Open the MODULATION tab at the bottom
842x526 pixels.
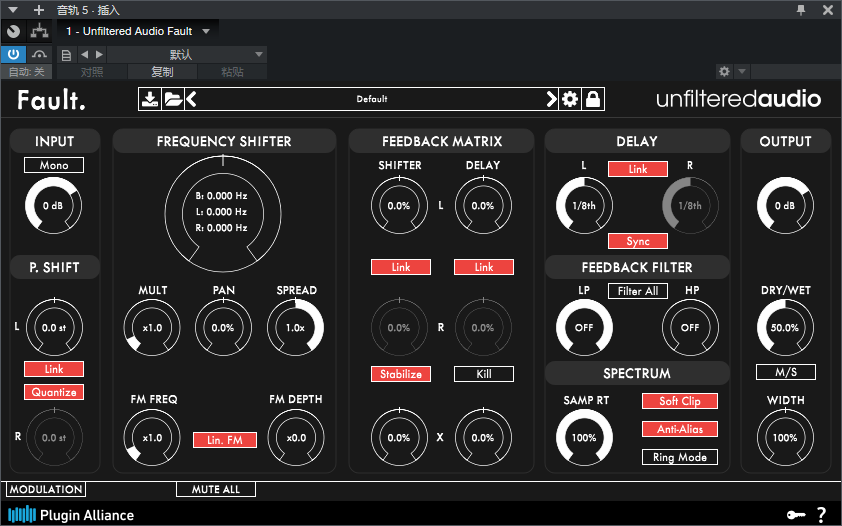(46, 490)
